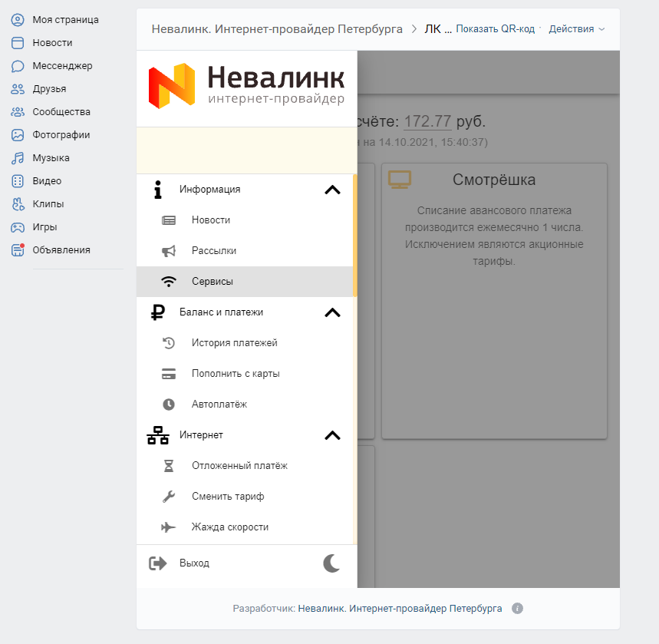Collapse the Информация section
659x644 pixels.
(332, 190)
